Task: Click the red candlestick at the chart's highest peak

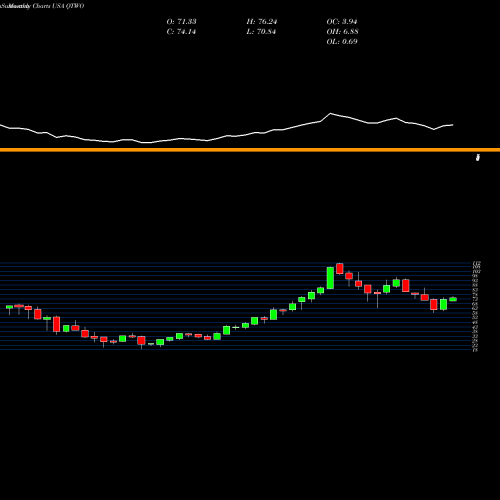Action: [x=340, y=269]
